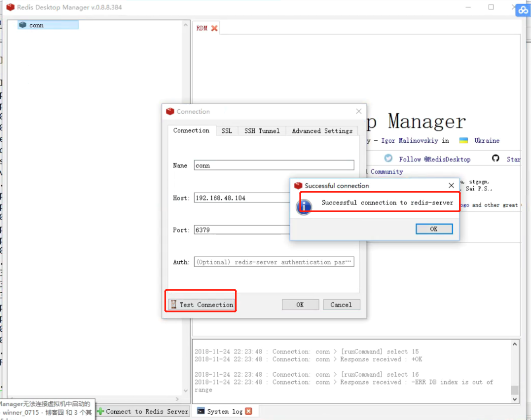Image resolution: width=531 pixels, height=420 pixels.
Task: Click OK in Successful connection popup
Action: (x=434, y=229)
